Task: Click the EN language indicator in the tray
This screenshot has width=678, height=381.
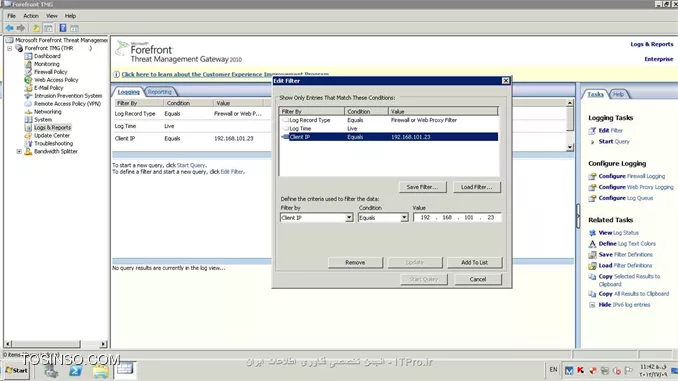Action: (553, 370)
